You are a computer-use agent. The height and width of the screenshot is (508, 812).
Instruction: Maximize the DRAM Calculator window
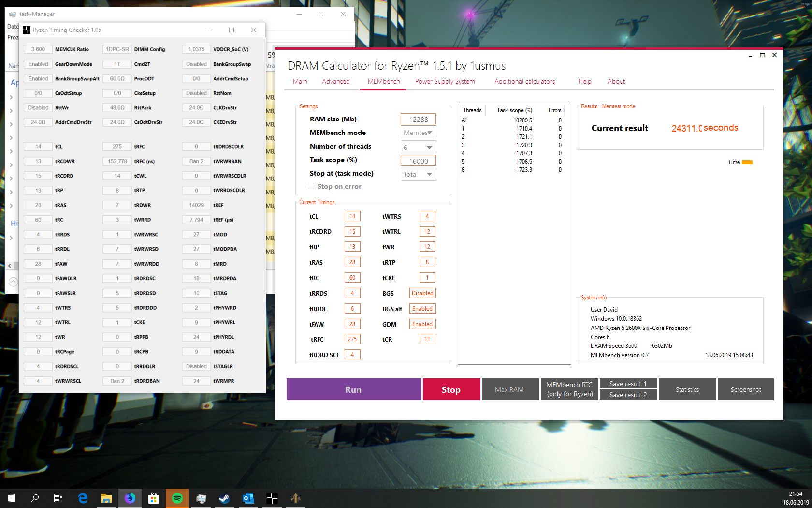tap(762, 55)
